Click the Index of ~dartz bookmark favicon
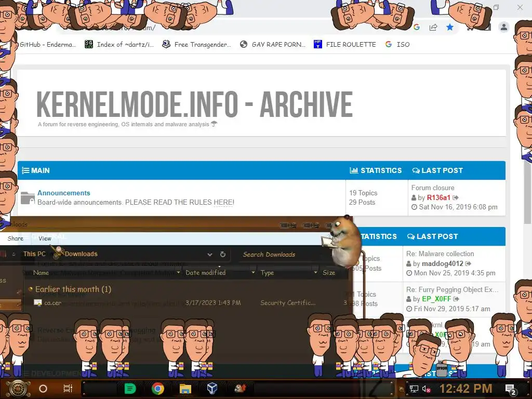Image resolution: width=532 pixels, height=399 pixels. (x=88, y=44)
